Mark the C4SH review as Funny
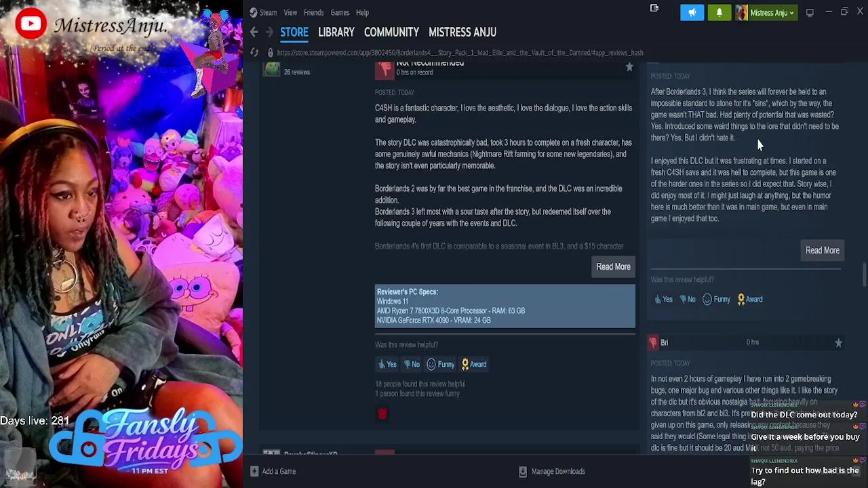 (x=441, y=364)
